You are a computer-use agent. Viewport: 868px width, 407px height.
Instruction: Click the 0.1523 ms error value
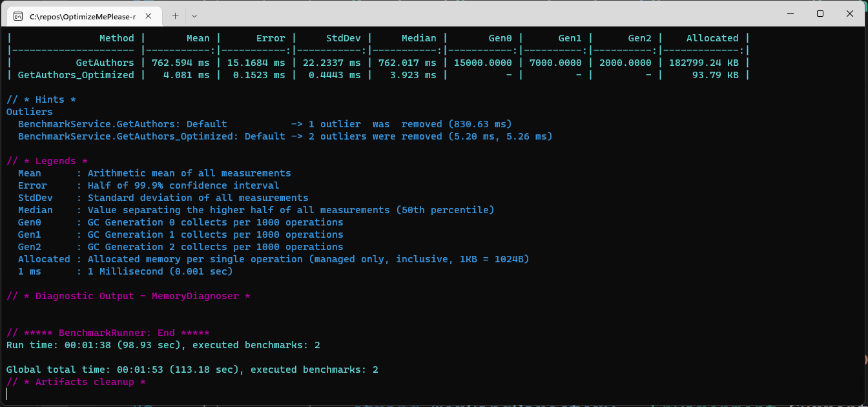coord(260,75)
